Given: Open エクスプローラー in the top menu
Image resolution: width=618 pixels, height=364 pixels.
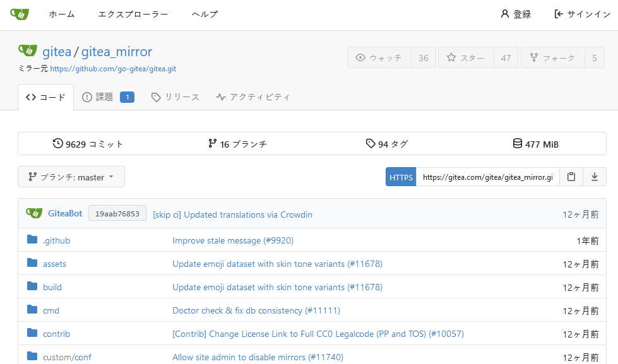Looking at the screenshot, I should click(x=133, y=14).
